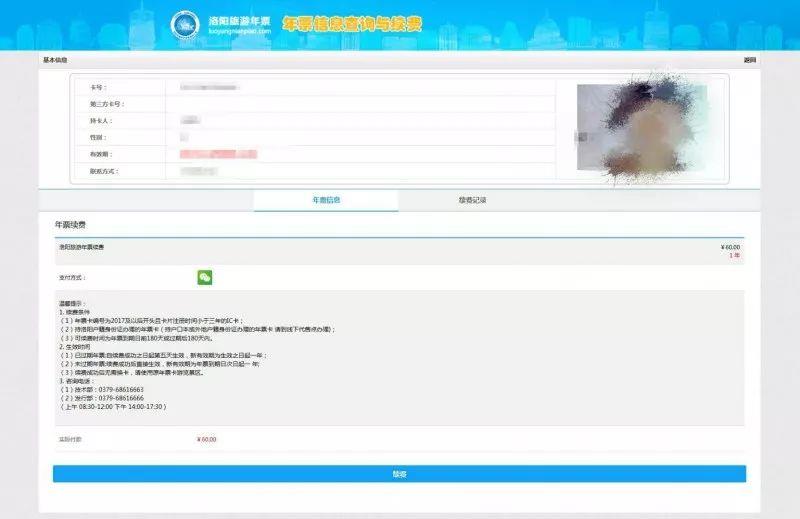Click the ¥60.00 price in renewal row

tap(729, 246)
